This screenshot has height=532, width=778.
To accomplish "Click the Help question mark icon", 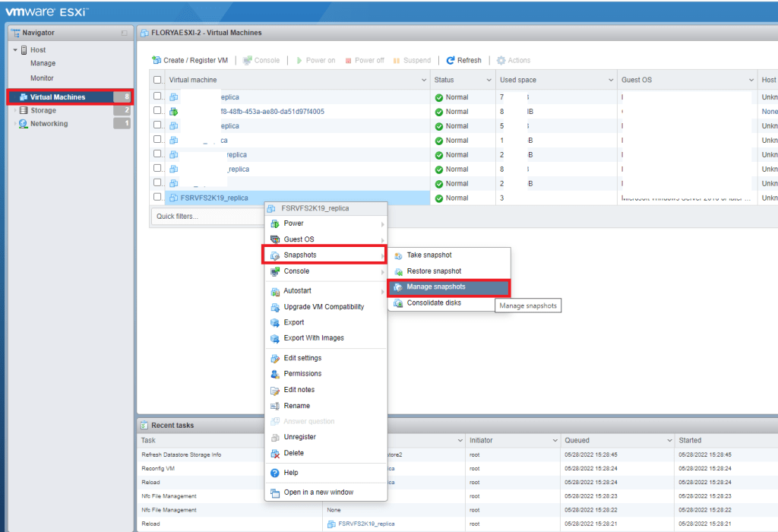I will point(276,473).
